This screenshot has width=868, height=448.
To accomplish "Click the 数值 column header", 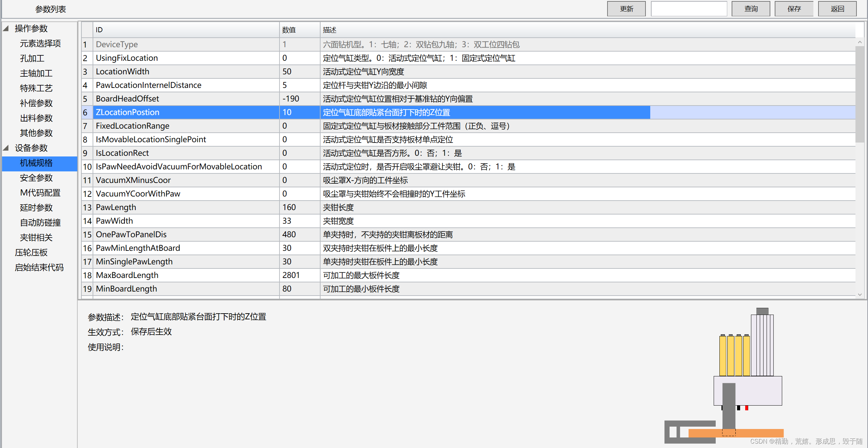I will tap(300, 30).
